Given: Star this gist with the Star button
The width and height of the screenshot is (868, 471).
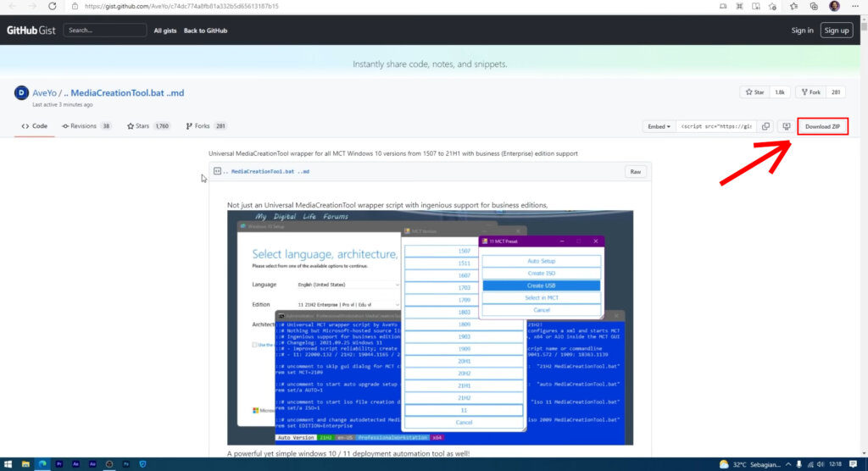Looking at the screenshot, I should coord(755,92).
